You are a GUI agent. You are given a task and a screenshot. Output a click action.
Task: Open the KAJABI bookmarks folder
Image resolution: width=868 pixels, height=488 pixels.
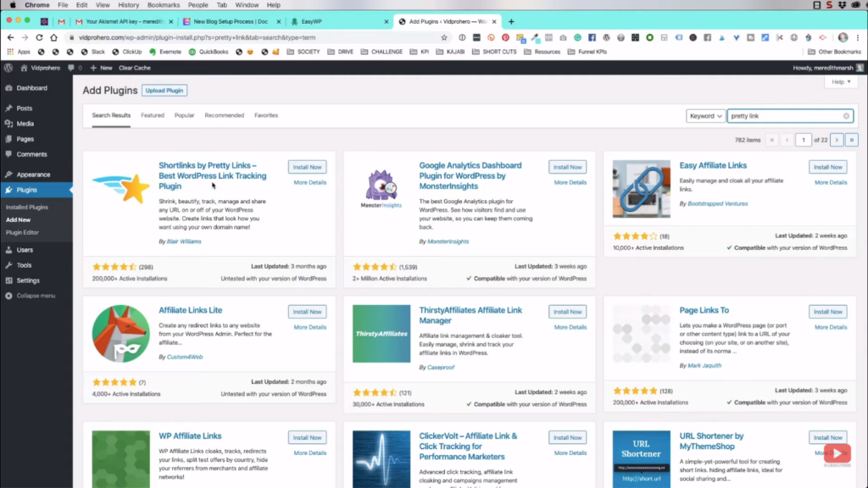[x=450, y=52]
